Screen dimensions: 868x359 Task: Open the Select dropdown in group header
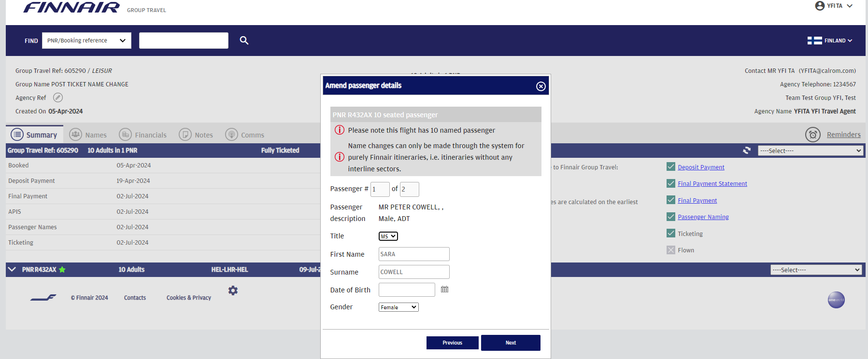811,151
